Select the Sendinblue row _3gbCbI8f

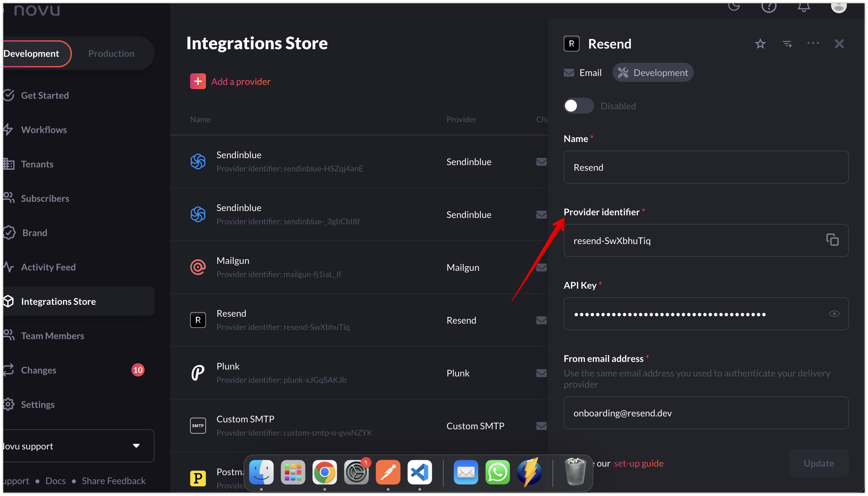pos(359,214)
